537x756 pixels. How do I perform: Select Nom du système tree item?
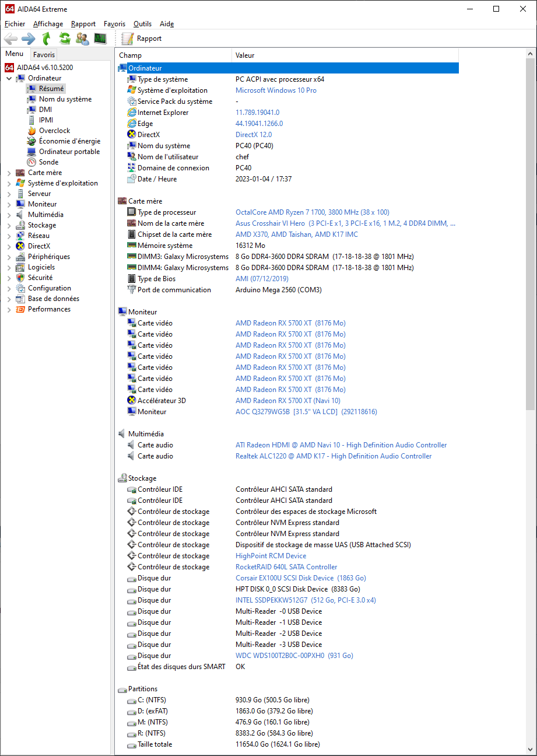tap(65, 99)
